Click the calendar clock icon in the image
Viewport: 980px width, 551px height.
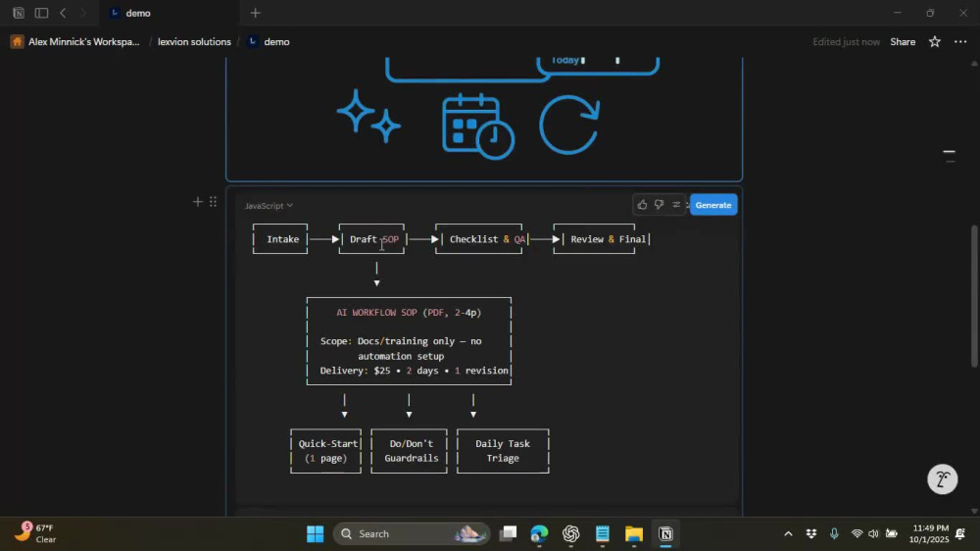[478, 125]
